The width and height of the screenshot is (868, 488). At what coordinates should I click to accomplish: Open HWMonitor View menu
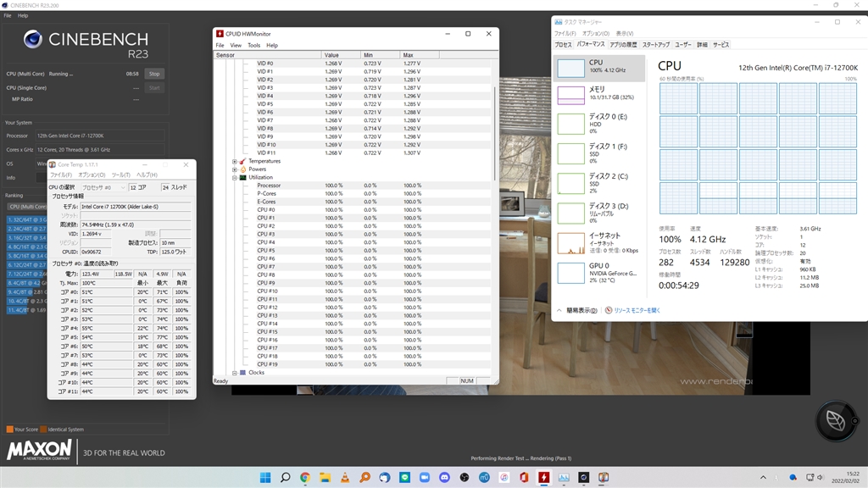pos(236,46)
